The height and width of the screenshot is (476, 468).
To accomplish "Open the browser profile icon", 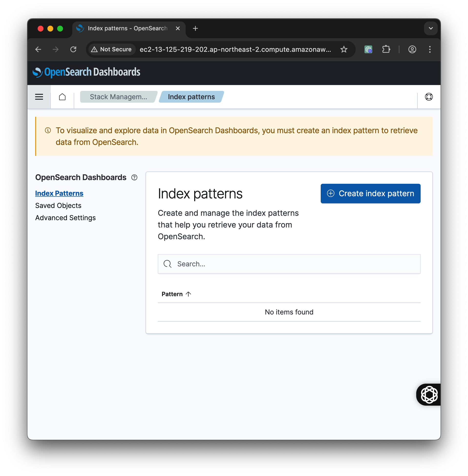I will (412, 49).
